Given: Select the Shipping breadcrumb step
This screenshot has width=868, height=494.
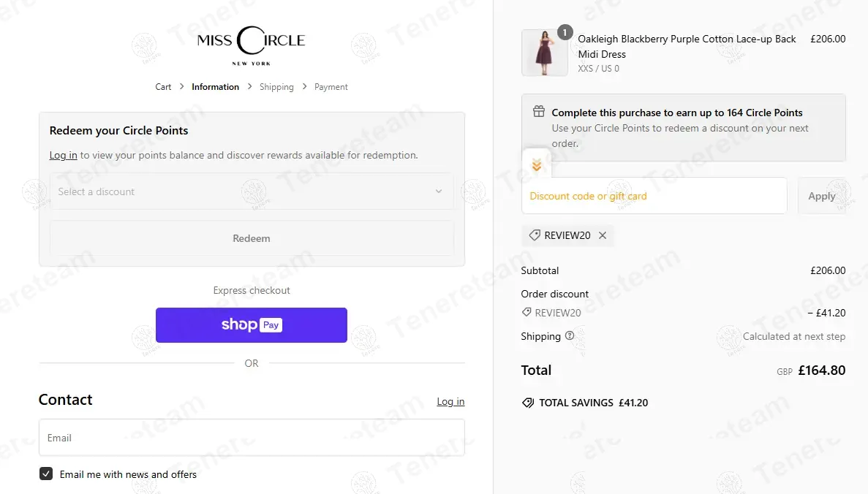Looking at the screenshot, I should pyautogui.click(x=276, y=87).
